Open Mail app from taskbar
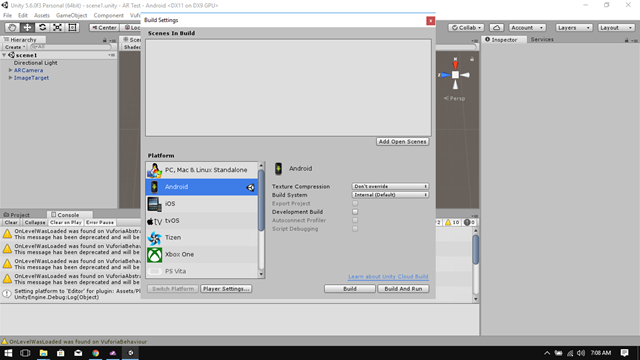The image size is (640, 360). pos(78,353)
